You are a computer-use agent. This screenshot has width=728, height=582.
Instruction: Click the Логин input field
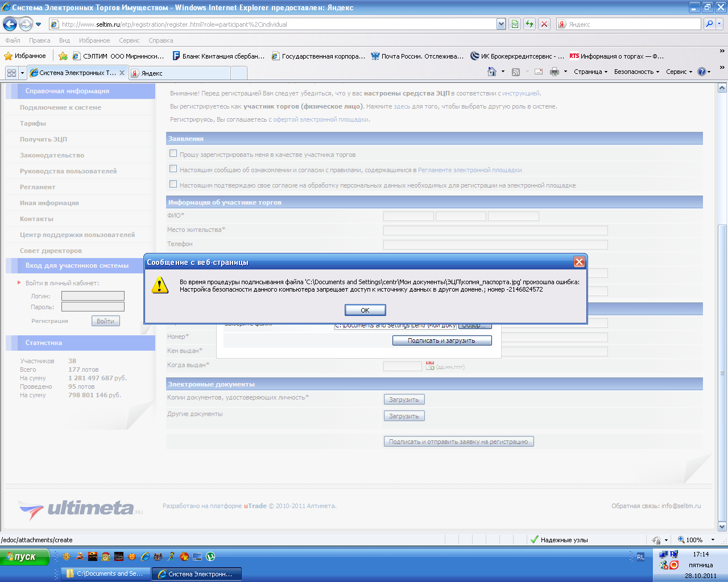coord(93,296)
